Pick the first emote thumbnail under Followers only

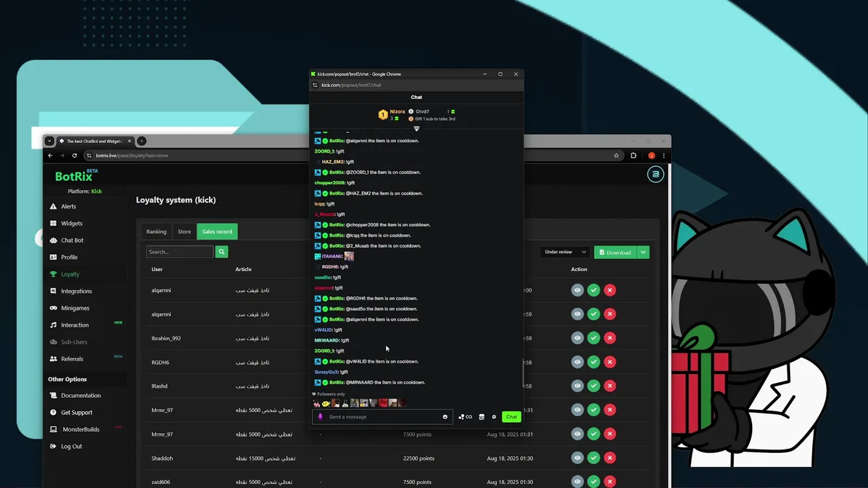pos(317,403)
